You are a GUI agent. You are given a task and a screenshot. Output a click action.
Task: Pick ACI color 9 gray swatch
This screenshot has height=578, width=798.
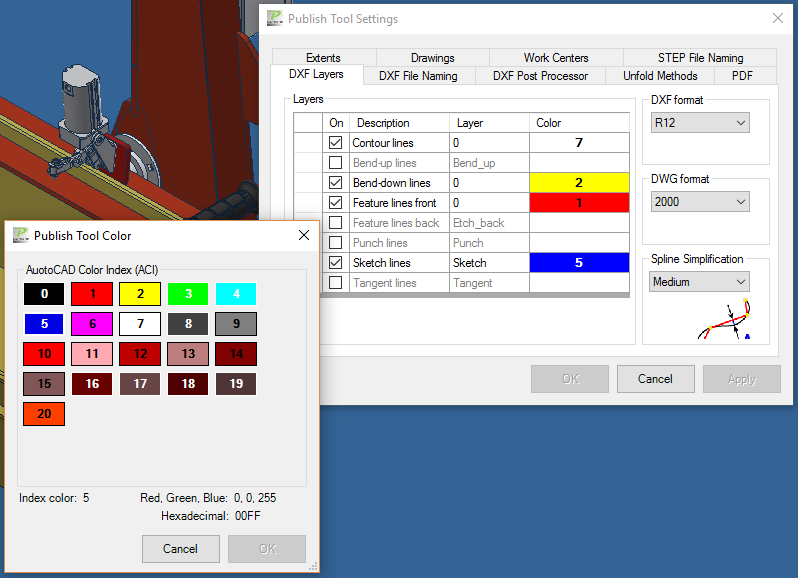236,324
